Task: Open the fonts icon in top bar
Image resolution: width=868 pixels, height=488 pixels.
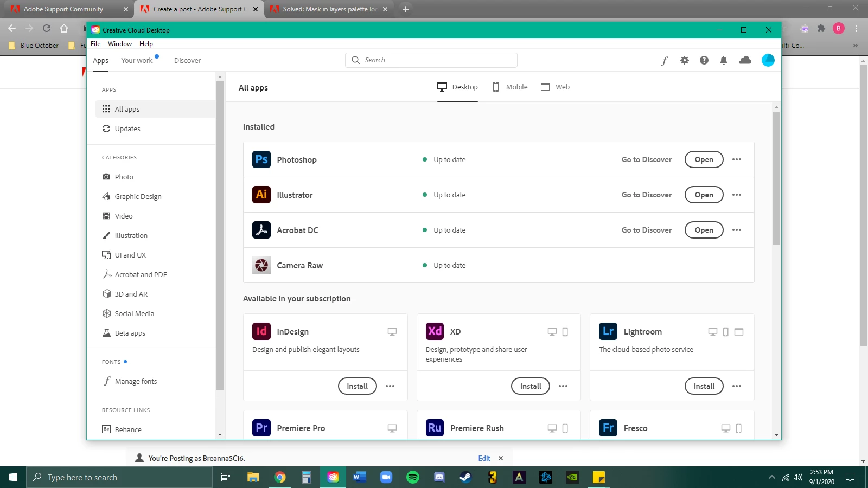Action: (x=665, y=61)
